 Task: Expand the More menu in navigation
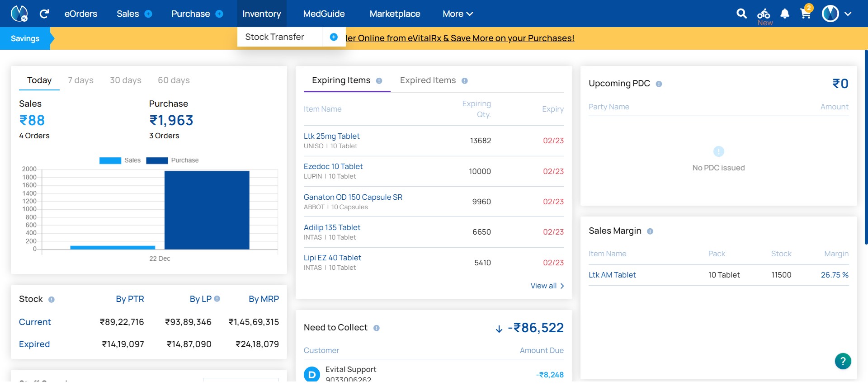point(458,14)
